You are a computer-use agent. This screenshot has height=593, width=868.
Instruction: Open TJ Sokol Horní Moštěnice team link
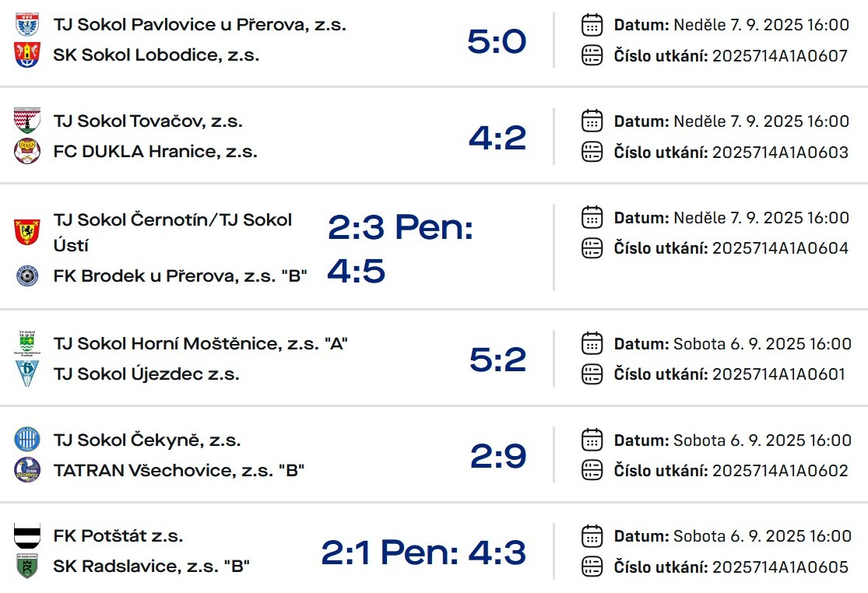coord(200,343)
